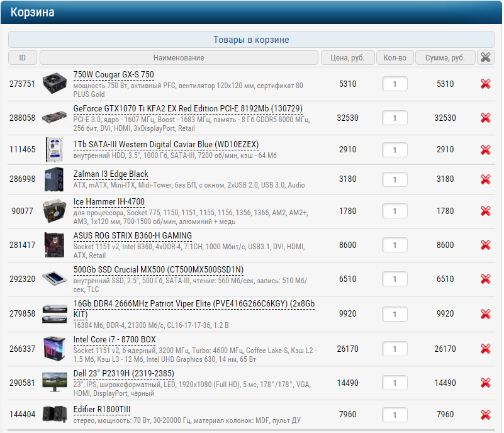Screen dimensions: 504x433
Task: Open 1Tb SATA-III Western Digital Caviar Blue link
Action: click(x=166, y=145)
